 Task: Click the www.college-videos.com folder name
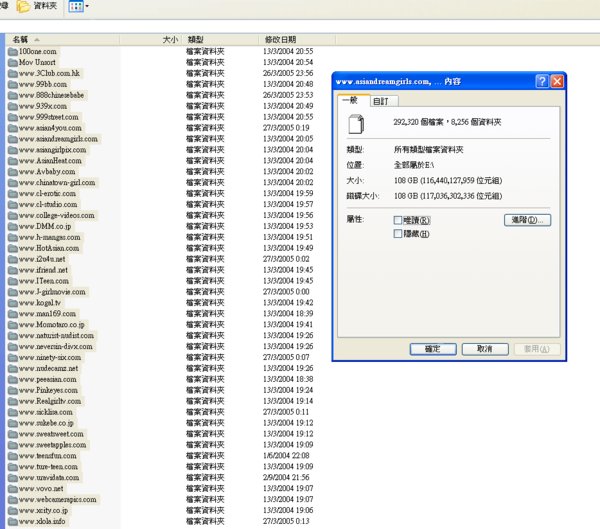pyautogui.click(x=56, y=216)
